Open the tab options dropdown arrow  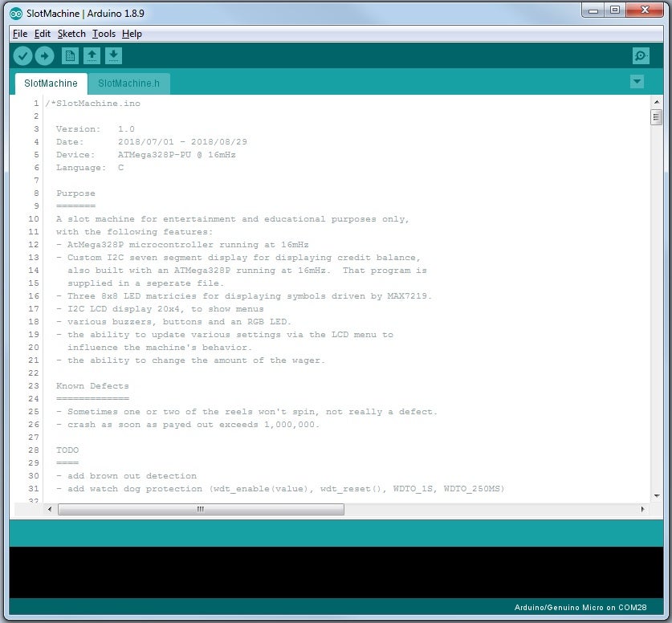tap(637, 81)
